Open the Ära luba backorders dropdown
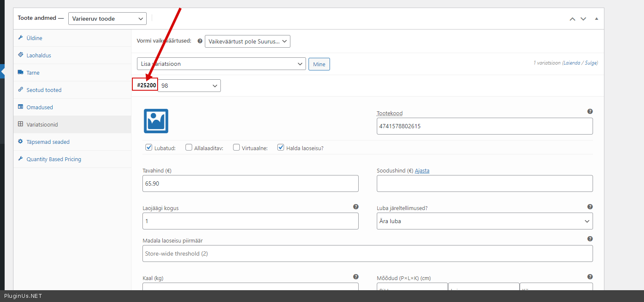Screen dimensions: 644x302 (484, 221)
